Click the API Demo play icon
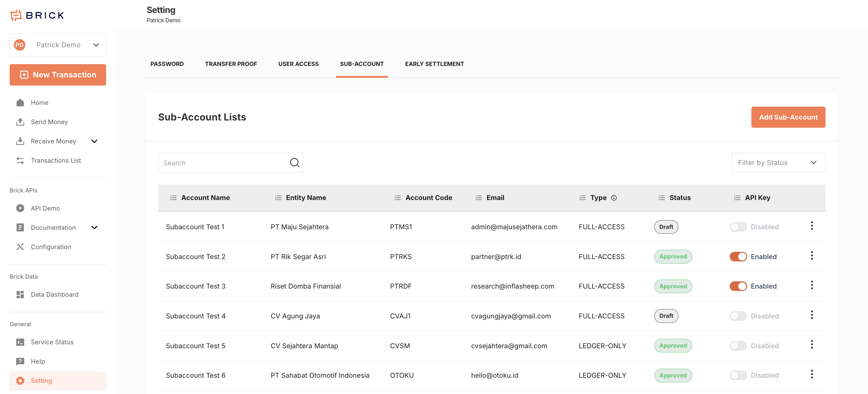Screen dimensions: 868x394 point(20,208)
